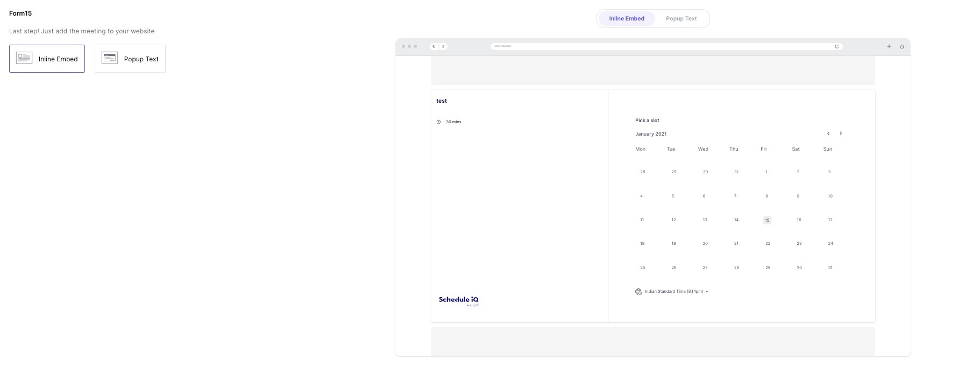This screenshot has width=980, height=367.
Task: Switch preview to Inline Embed tab
Action: tap(627, 18)
